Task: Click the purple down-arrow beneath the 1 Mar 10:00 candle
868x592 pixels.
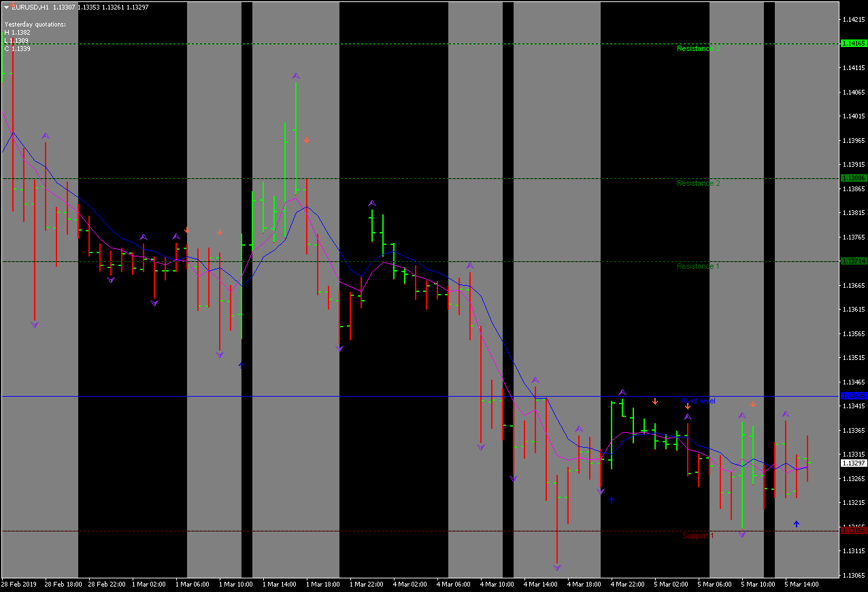Action: coord(219,354)
